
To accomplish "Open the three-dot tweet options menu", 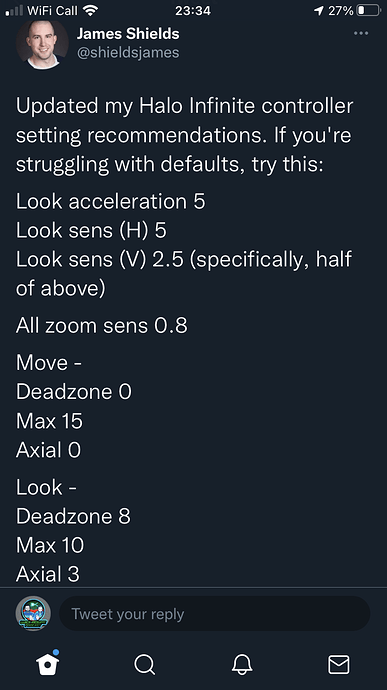I will point(361,33).
